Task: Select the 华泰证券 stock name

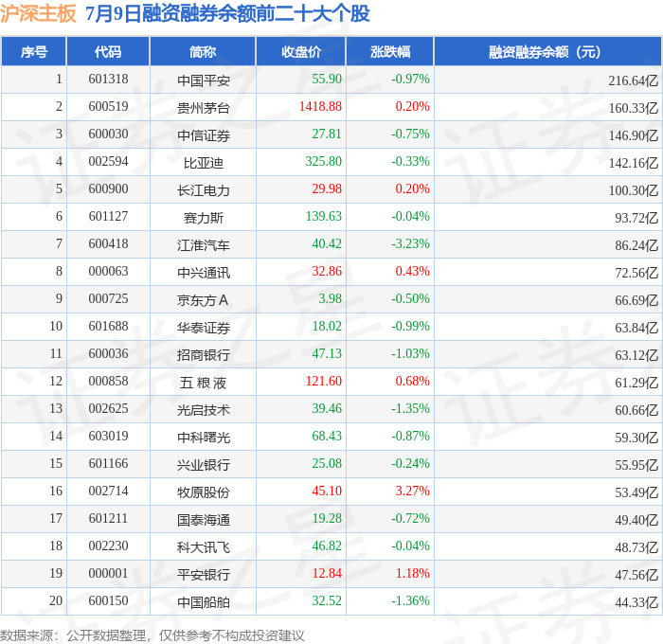Action: pos(204,328)
